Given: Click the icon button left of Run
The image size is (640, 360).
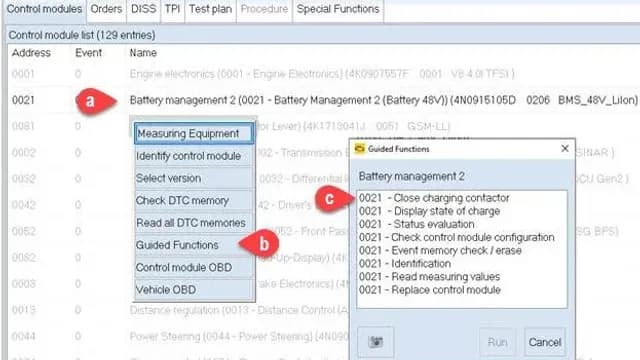Looking at the screenshot, I should click(376, 342).
